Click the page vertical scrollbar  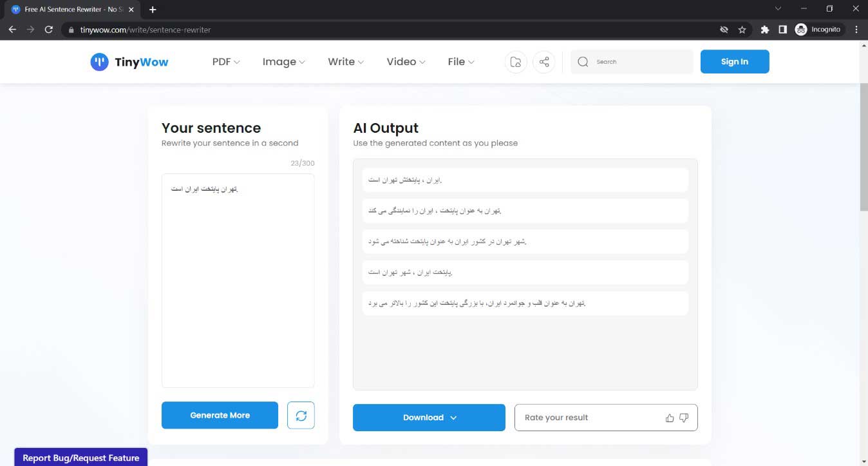863,147
